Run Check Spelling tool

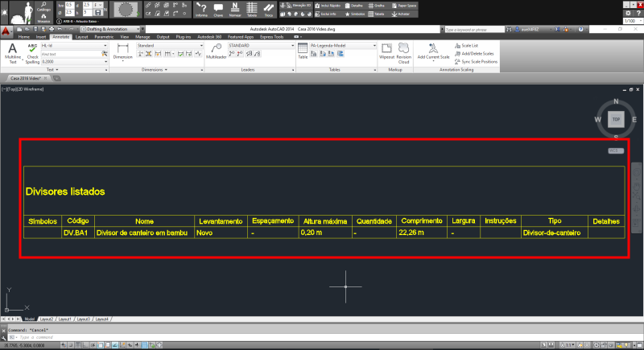(32, 53)
